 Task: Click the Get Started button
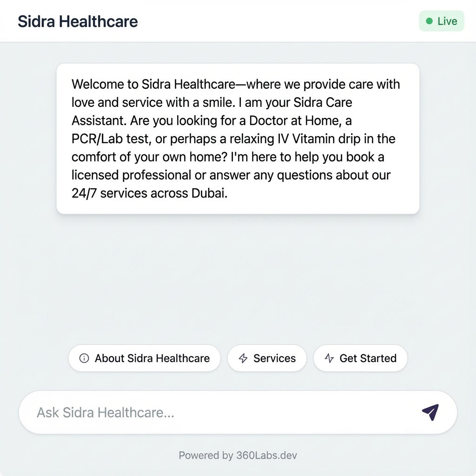(x=360, y=358)
